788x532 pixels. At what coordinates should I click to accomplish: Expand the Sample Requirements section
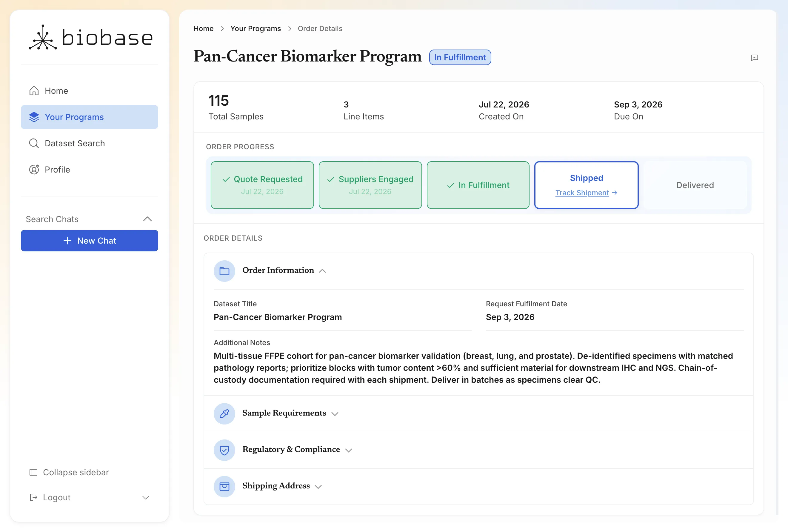335,414
